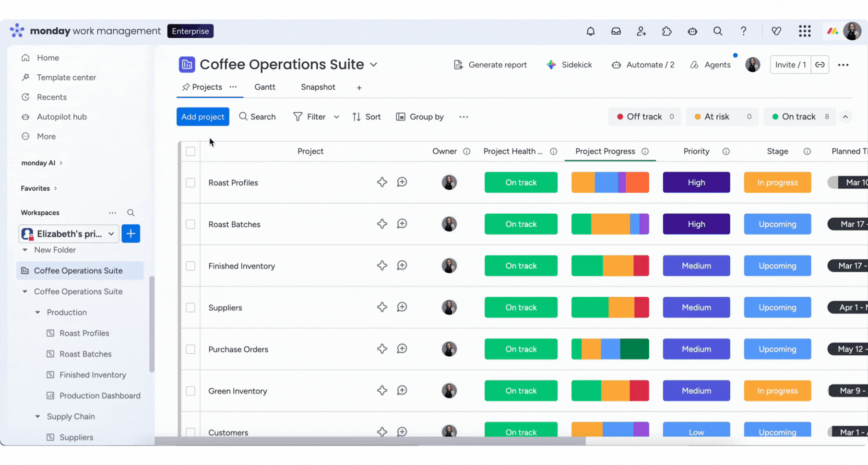Show Priority column info icon
The height and width of the screenshot is (465, 868).
coord(726,151)
